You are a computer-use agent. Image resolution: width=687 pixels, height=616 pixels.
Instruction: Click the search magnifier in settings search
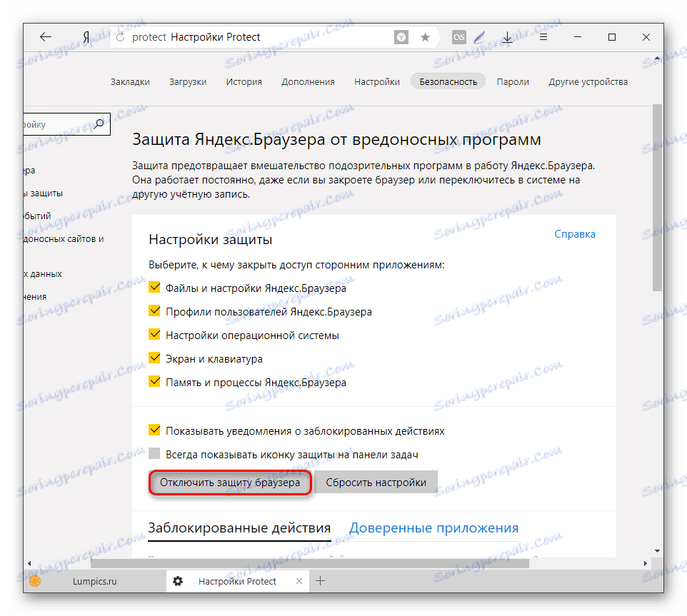tap(99, 124)
